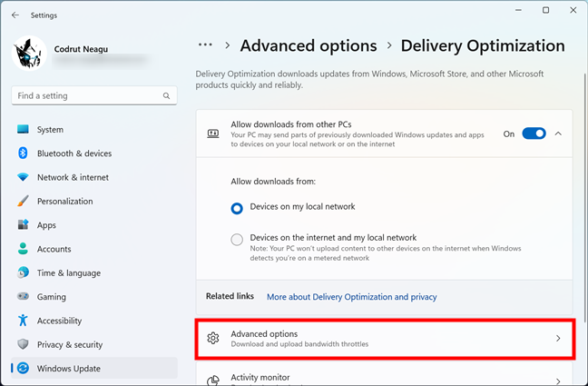Viewport: 588px width, 386px height.
Task: Open Accounts settings category
Action: [94, 249]
